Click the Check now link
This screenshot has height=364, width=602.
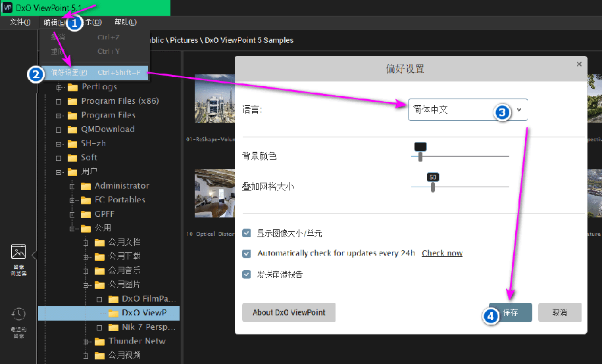[442, 253]
